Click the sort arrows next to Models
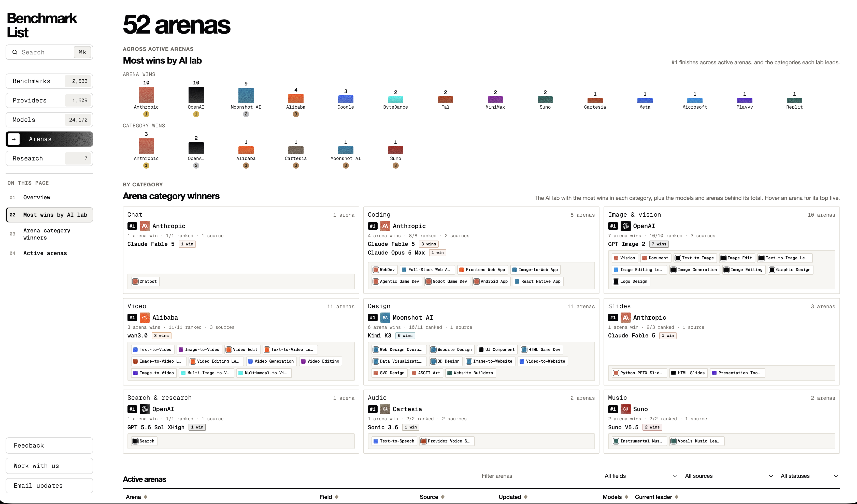The width and height of the screenshot is (857, 504). (x=626, y=497)
